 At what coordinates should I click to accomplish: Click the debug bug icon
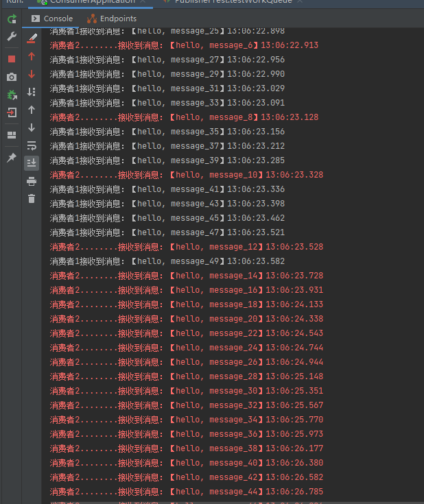12,95
